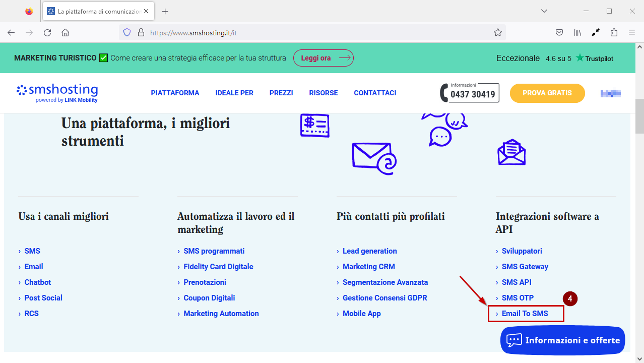Image resolution: width=644 pixels, height=363 pixels.
Task: List all tabs dropdown arrow
Action: click(x=544, y=11)
